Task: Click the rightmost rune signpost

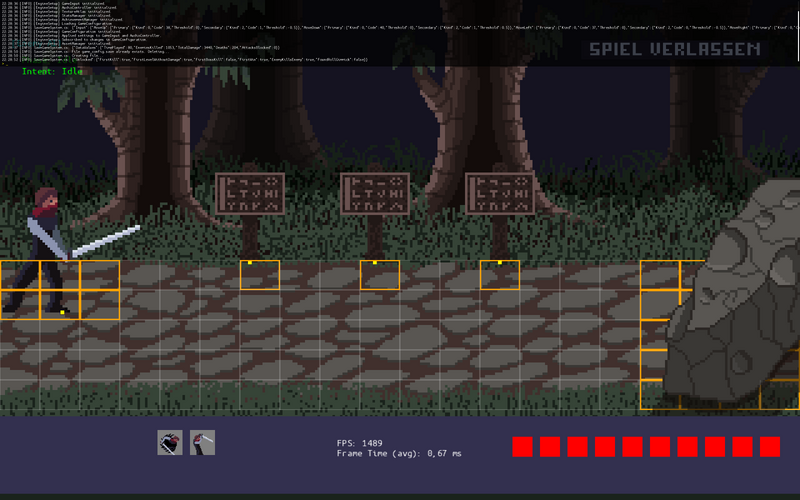Action: pyautogui.click(x=500, y=210)
